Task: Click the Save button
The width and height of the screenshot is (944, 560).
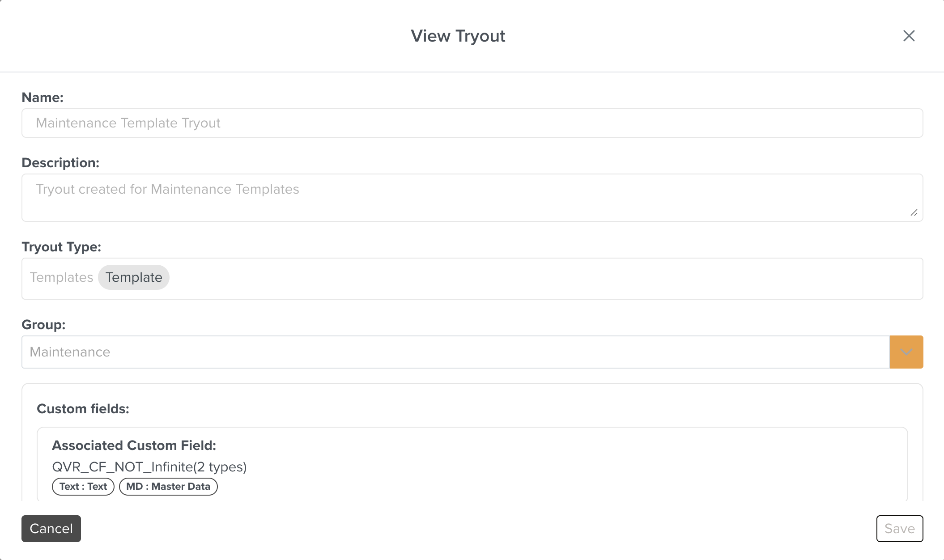Action: click(x=900, y=528)
